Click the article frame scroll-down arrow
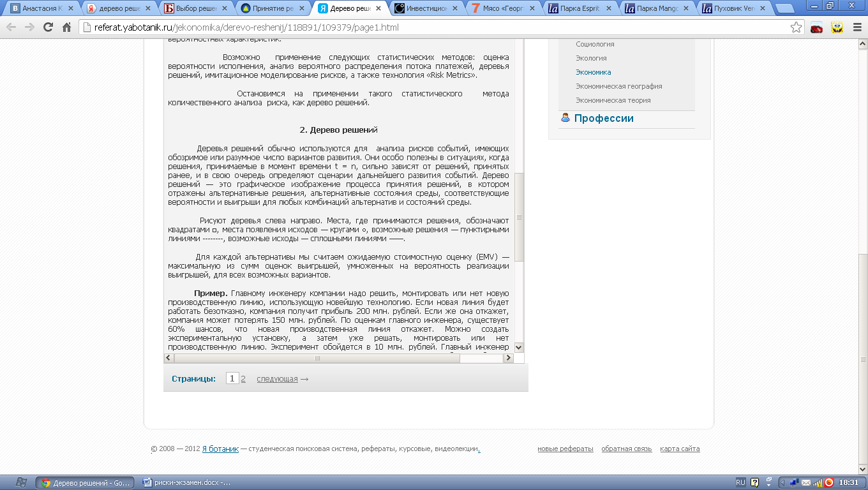Image resolution: width=868 pixels, height=490 pixels. pyautogui.click(x=519, y=347)
